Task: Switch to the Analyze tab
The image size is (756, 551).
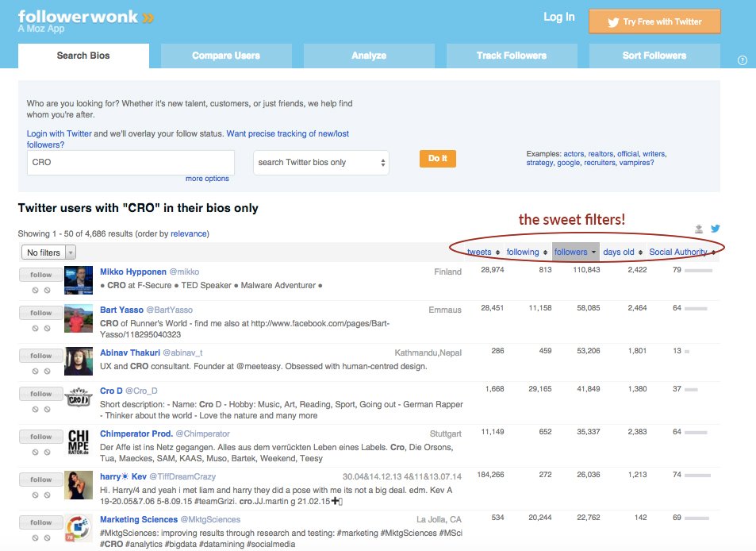Action: click(369, 56)
